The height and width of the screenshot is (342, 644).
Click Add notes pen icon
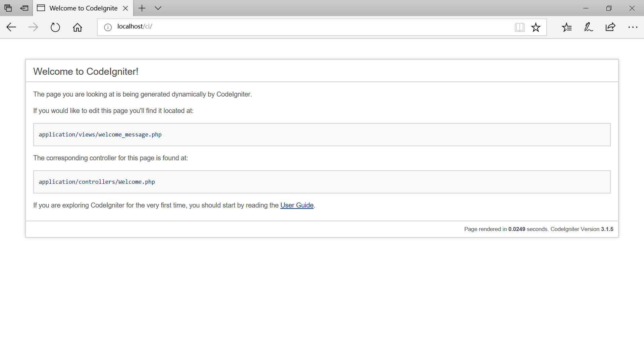point(589,27)
